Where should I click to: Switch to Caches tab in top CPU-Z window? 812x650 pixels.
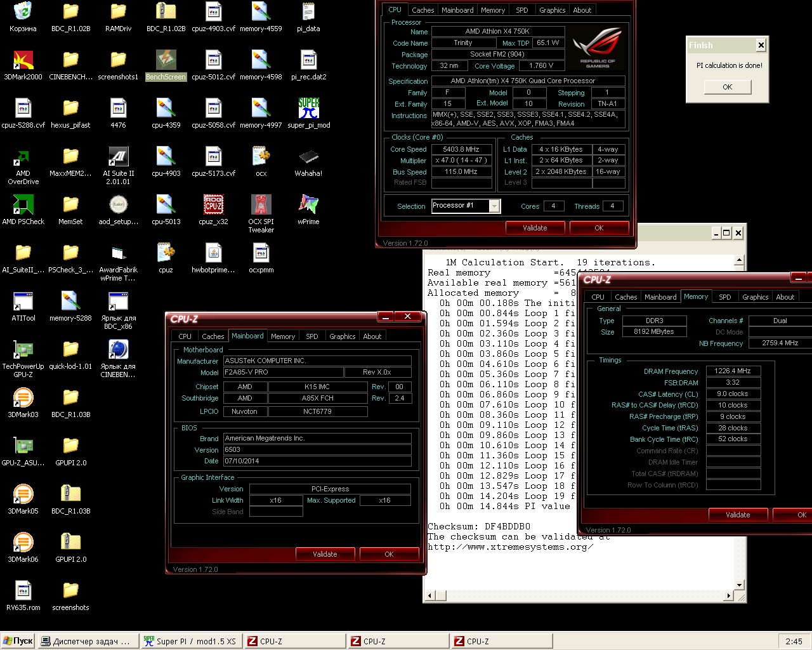click(x=422, y=10)
